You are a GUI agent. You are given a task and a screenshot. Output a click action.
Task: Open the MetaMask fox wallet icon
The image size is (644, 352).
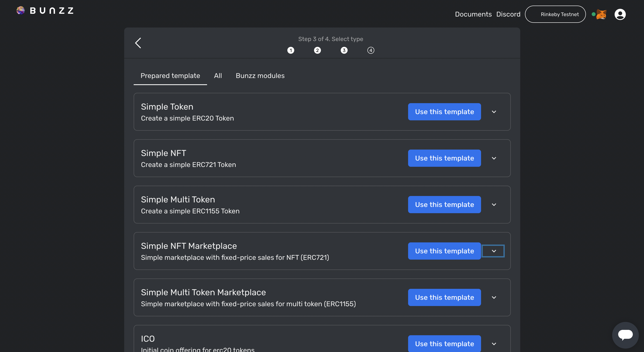click(601, 14)
